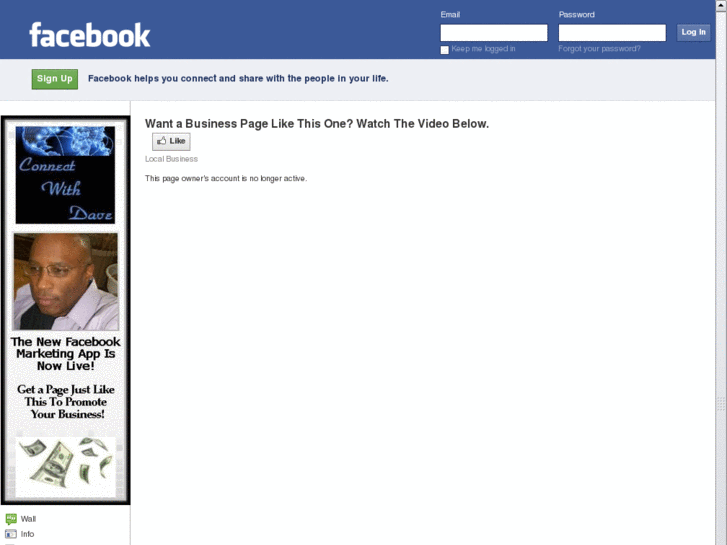Open the Wall speech-bubble icon
Viewport: 727px width, 545px height.
click(x=11, y=519)
